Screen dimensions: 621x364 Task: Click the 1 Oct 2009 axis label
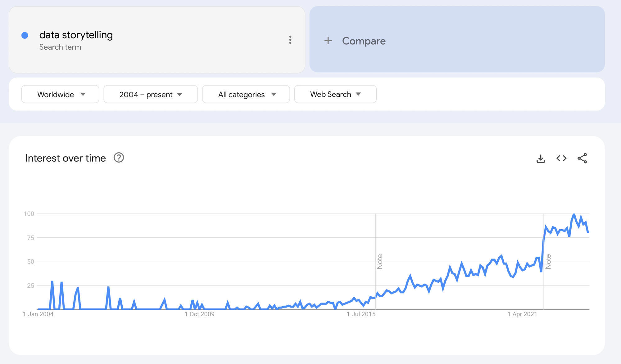point(199,314)
